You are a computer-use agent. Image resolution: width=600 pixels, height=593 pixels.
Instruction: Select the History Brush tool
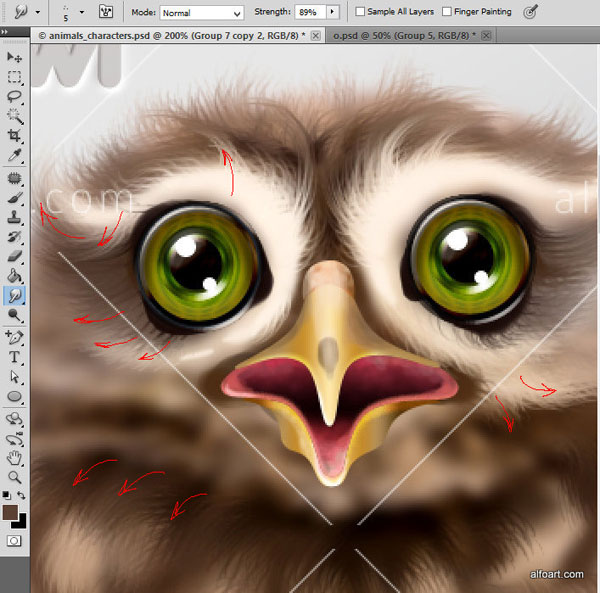pos(15,237)
